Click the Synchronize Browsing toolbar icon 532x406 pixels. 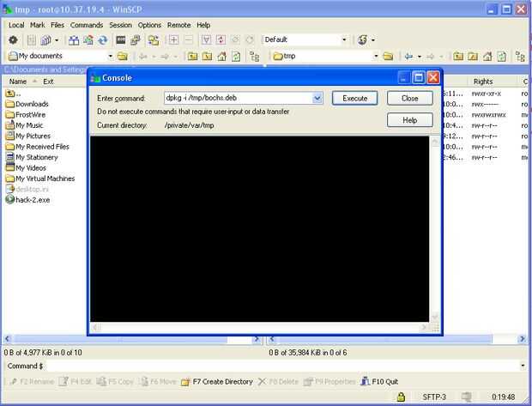[154, 40]
